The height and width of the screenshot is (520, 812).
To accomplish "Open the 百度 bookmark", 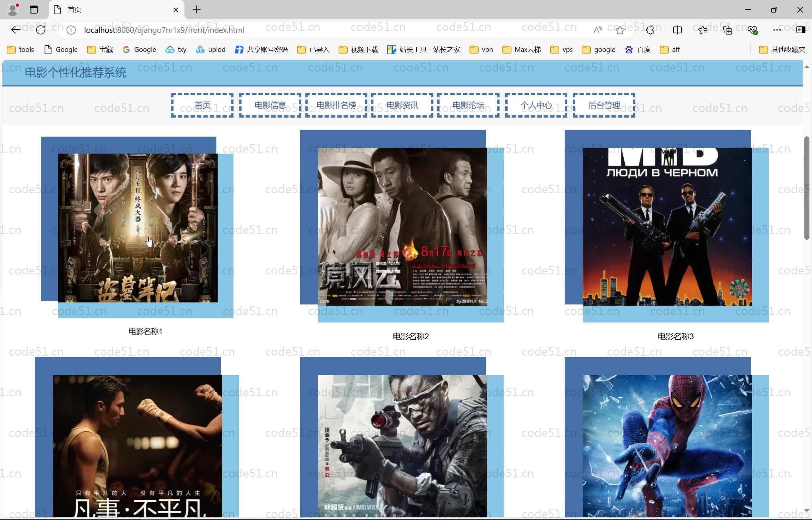I will point(638,50).
